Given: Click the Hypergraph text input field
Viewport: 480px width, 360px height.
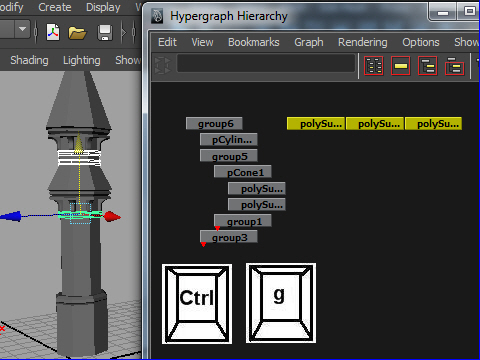Looking at the screenshot, I should coord(266,63).
